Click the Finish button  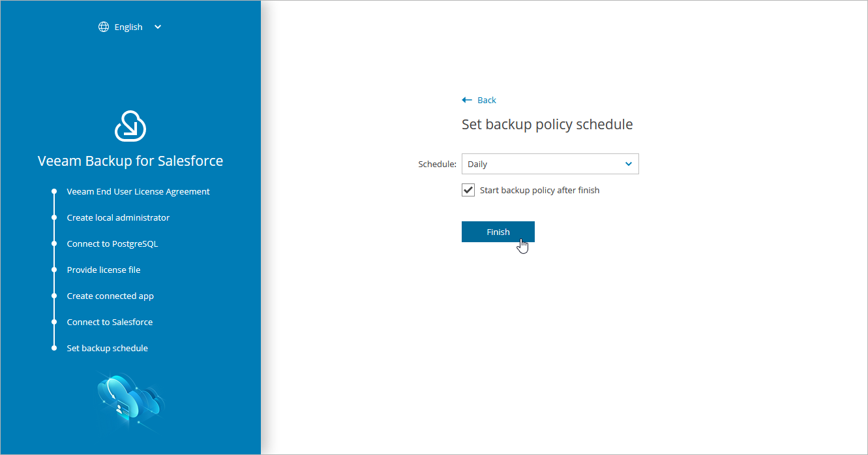[498, 232]
